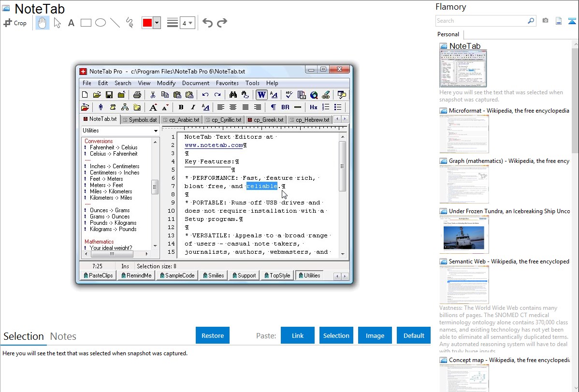Click the Link paste button
Screen dimensions: 579x392
click(x=298, y=335)
